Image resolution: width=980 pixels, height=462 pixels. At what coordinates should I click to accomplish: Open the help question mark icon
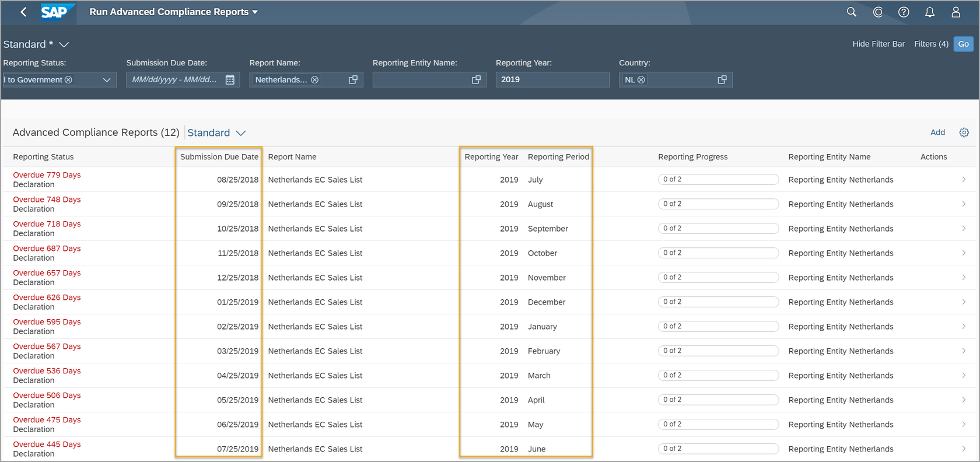[x=904, y=12]
